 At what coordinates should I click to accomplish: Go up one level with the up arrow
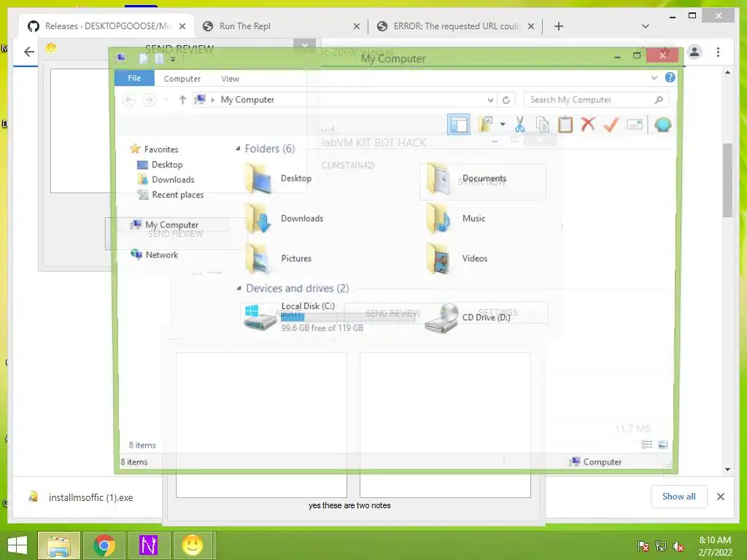coord(182,99)
